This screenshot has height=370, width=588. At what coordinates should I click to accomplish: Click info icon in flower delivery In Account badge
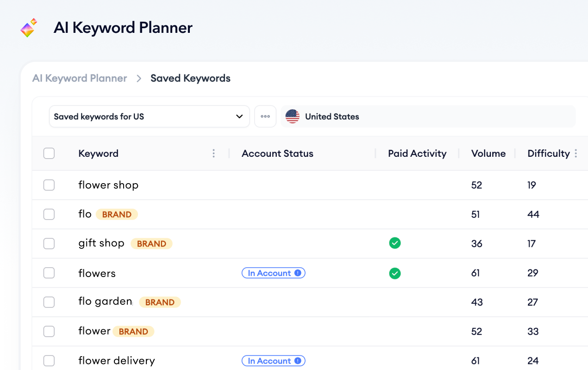tap(298, 361)
